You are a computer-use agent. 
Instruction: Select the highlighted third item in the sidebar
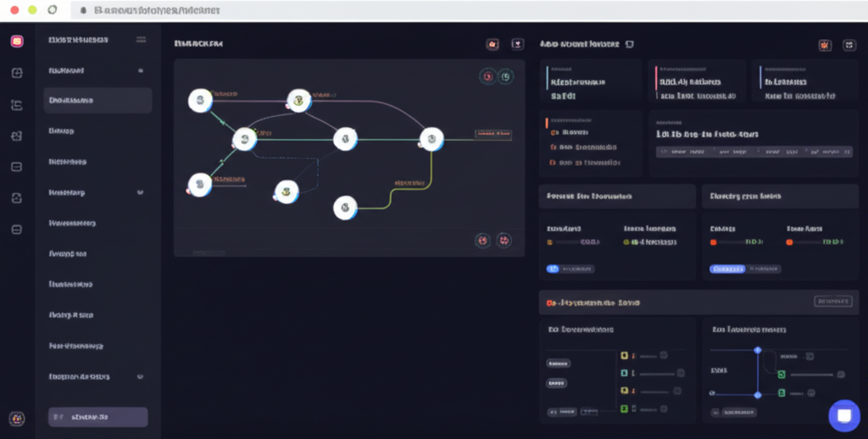tap(97, 100)
